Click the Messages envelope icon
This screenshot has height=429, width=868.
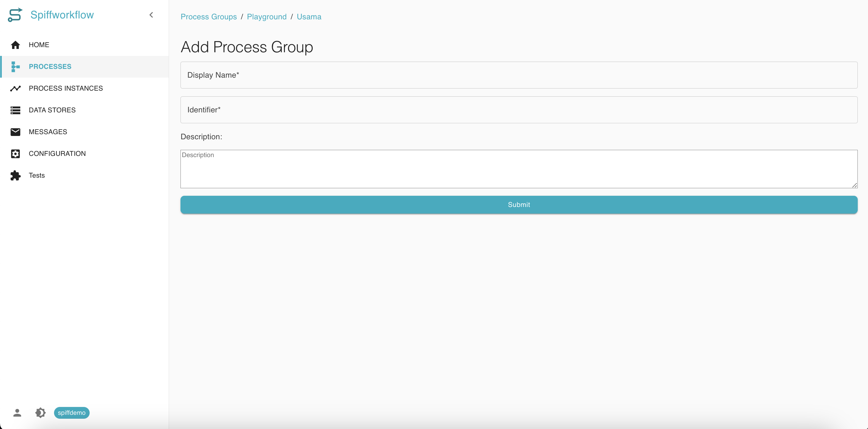point(15,132)
